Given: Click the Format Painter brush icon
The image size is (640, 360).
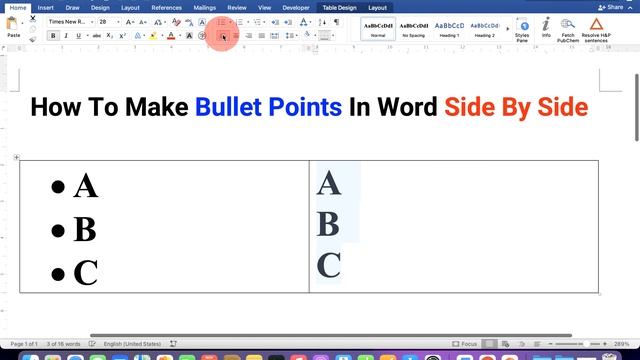Looking at the screenshot, I should click(x=33, y=39).
